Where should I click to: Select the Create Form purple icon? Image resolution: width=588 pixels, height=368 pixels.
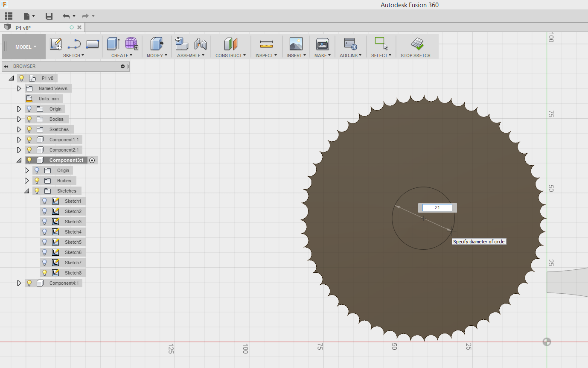[131, 44]
